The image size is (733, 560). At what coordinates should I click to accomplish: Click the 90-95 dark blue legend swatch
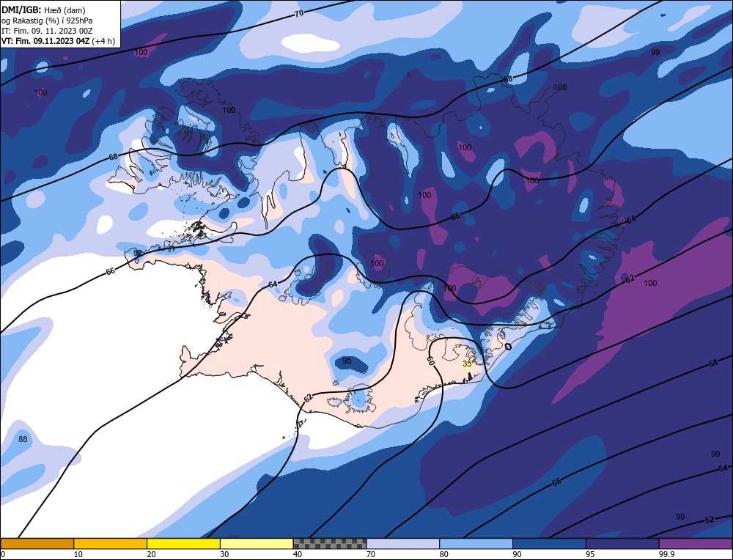[549, 543]
